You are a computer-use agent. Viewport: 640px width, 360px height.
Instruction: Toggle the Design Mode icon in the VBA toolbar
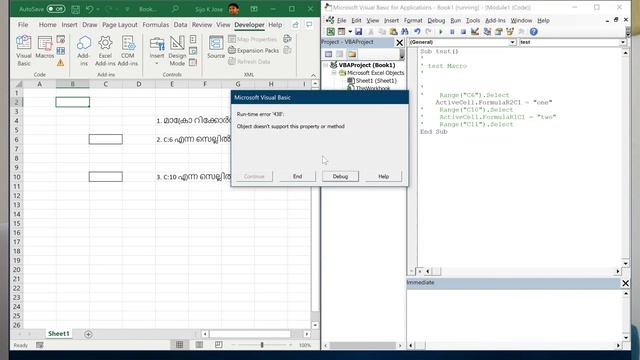475,31
